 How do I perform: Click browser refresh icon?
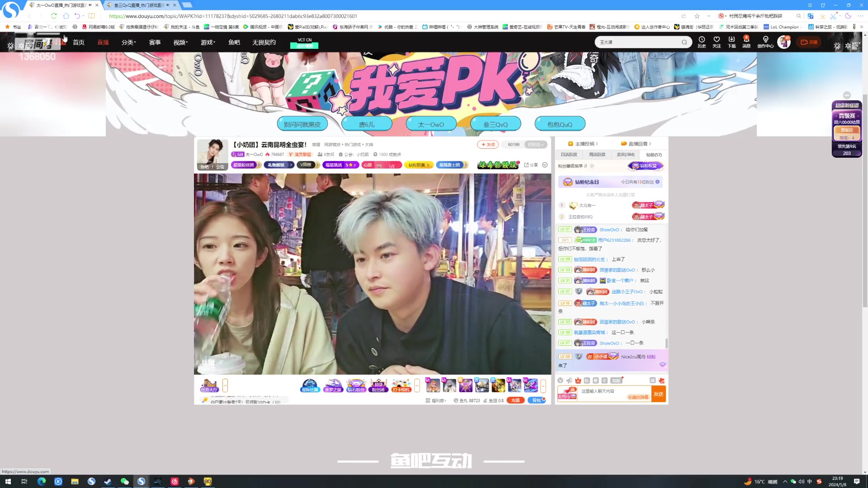point(54,16)
